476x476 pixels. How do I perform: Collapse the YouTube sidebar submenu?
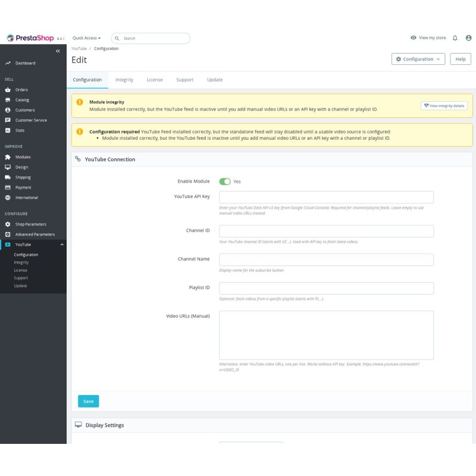pyautogui.click(x=62, y=245)
